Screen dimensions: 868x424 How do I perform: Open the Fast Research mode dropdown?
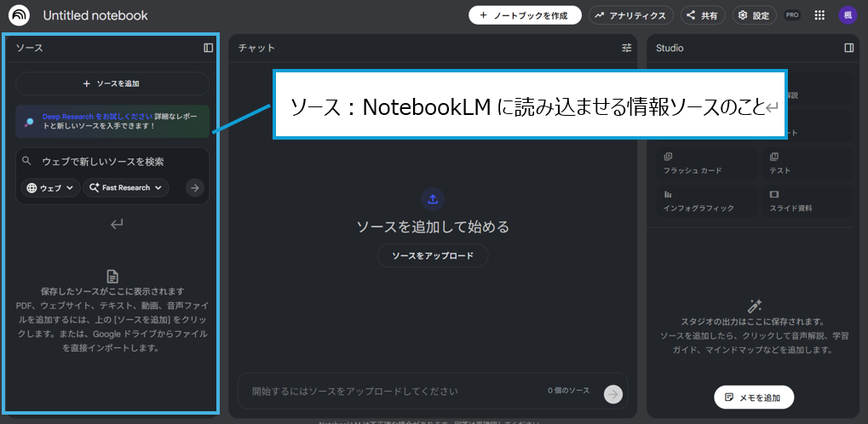[x=126, y=187]
